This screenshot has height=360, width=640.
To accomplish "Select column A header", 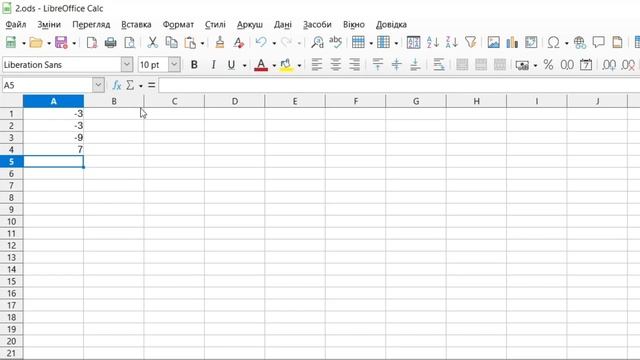I will (x=53, y=101).
